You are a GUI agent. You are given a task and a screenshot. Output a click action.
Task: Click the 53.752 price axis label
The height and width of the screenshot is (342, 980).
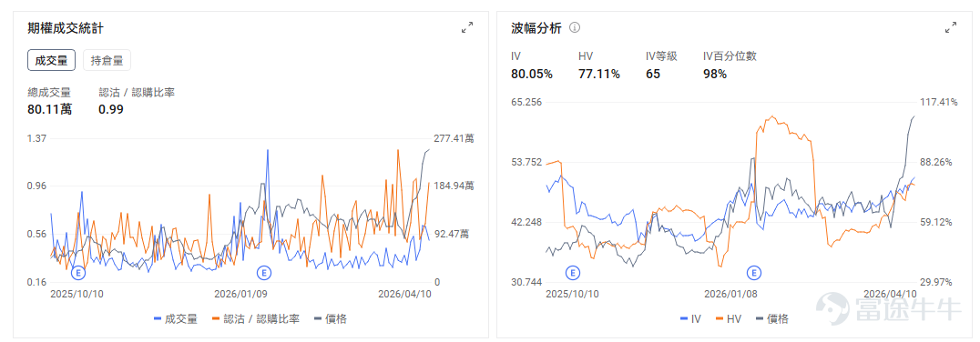[526, 162]
